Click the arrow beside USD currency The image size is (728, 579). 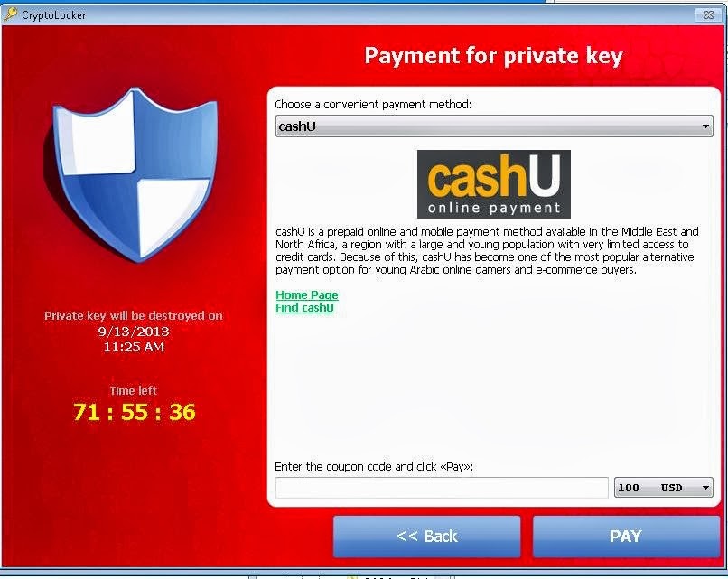tap(705, 488)
